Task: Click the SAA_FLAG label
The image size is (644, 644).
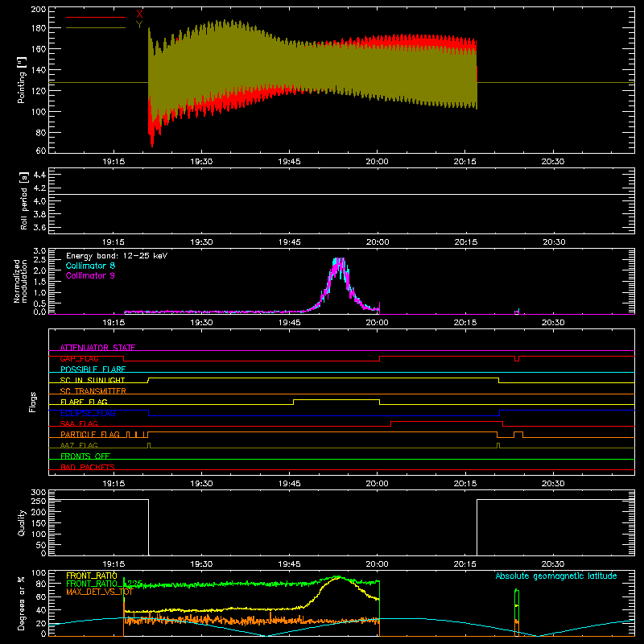Action: click(79, 423)
